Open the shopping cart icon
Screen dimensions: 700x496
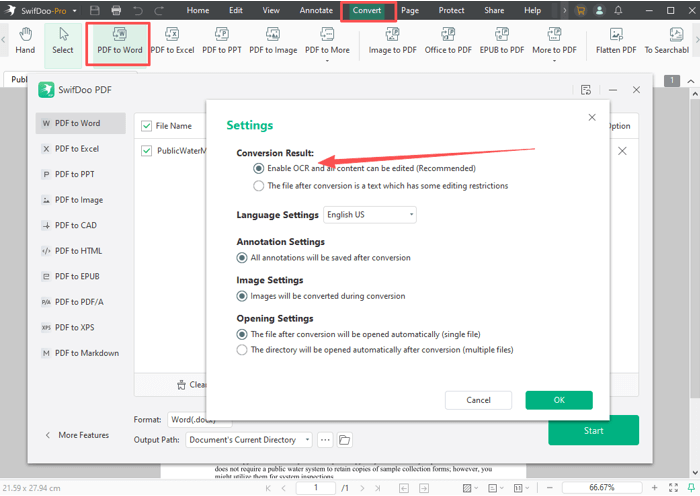(580, 10)
